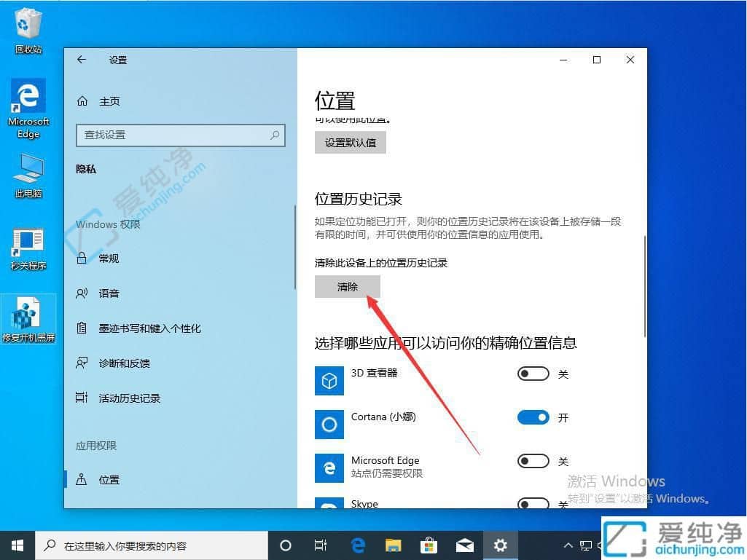Open Microsoft Store from taskbar
This screenshot has height=560, width=747.
click(x=429, y=545)
